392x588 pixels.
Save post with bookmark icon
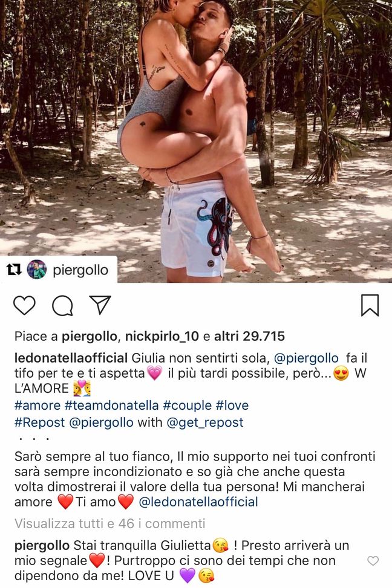(370, 305)
